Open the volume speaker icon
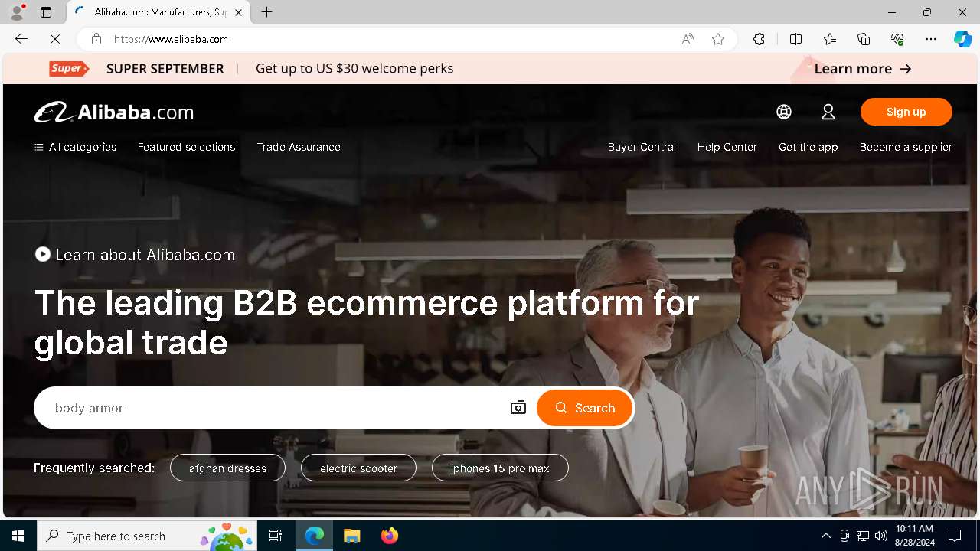The width and height of the screenshot is (980, 551). [881, 536]
